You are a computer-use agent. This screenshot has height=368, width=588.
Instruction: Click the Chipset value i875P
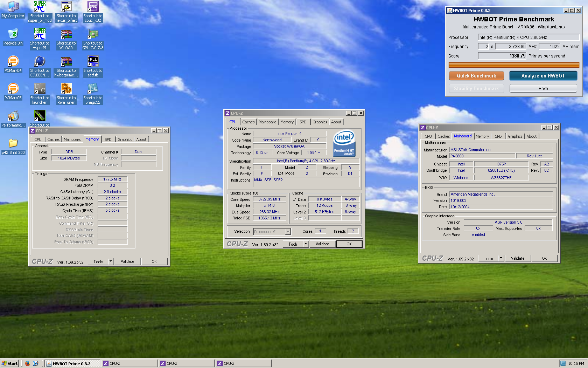(501, 164)
